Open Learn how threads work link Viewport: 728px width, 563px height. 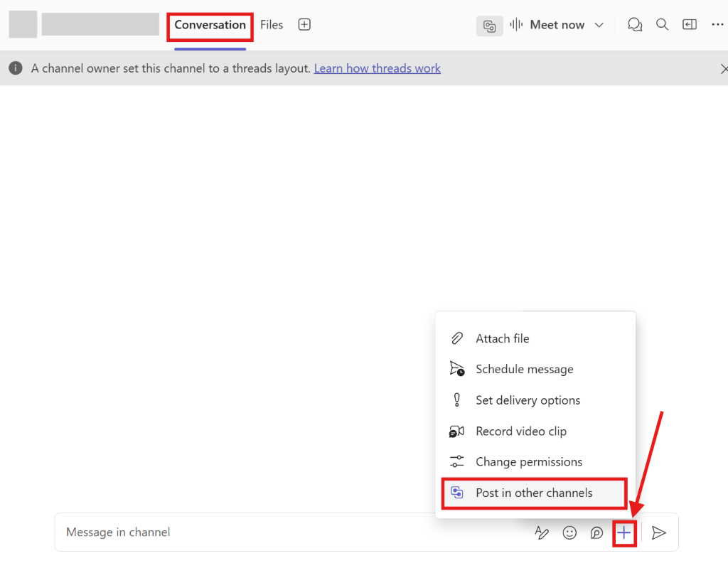point(377,69)
